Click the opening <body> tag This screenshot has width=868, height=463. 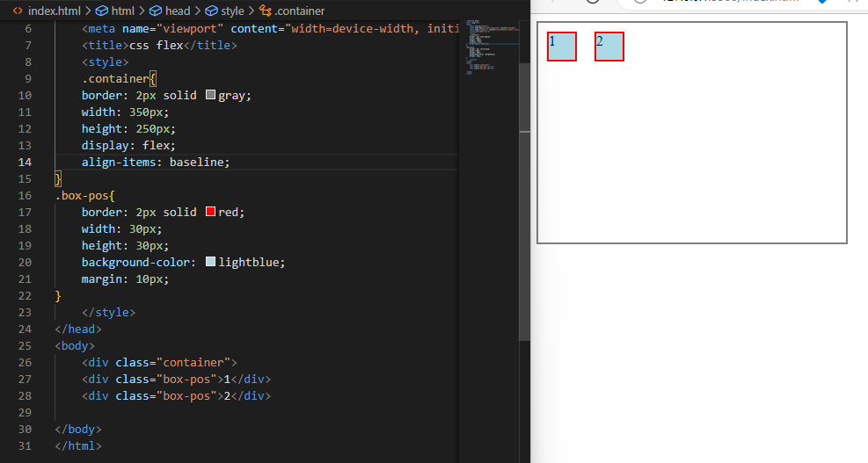75,346
